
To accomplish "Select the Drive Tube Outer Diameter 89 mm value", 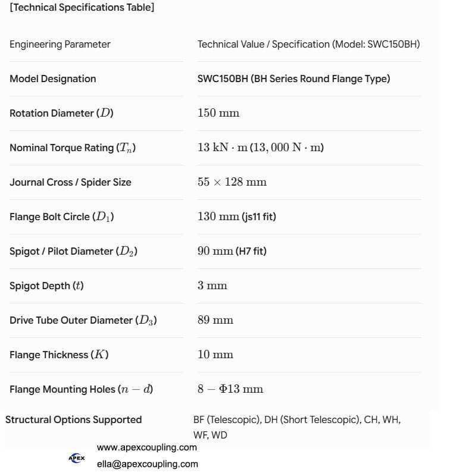I will (x=215, y=320).
